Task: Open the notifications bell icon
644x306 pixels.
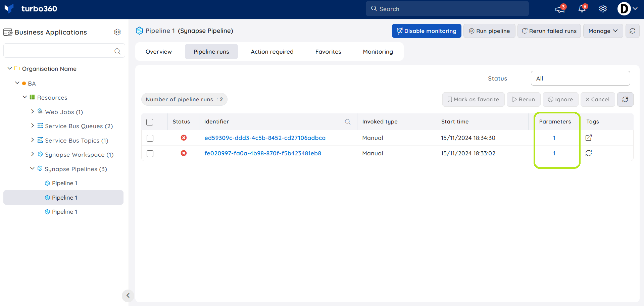Action: (582, 9)
